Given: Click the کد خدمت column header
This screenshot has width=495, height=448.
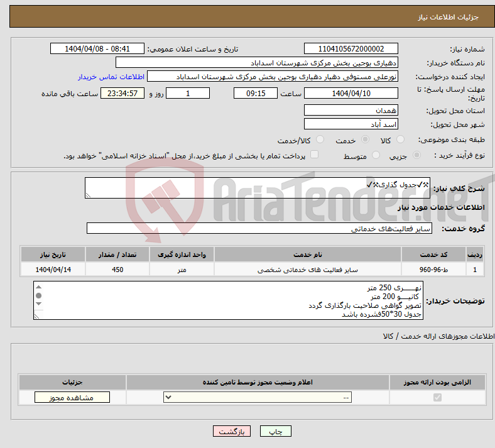Looking at the screenshot, I should [x=434, y=254].
